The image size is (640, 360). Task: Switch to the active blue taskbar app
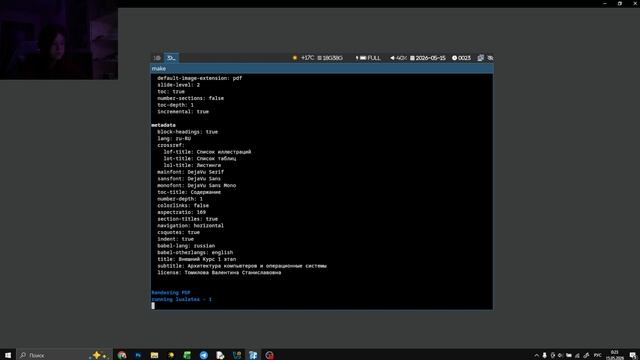(253, 355)
